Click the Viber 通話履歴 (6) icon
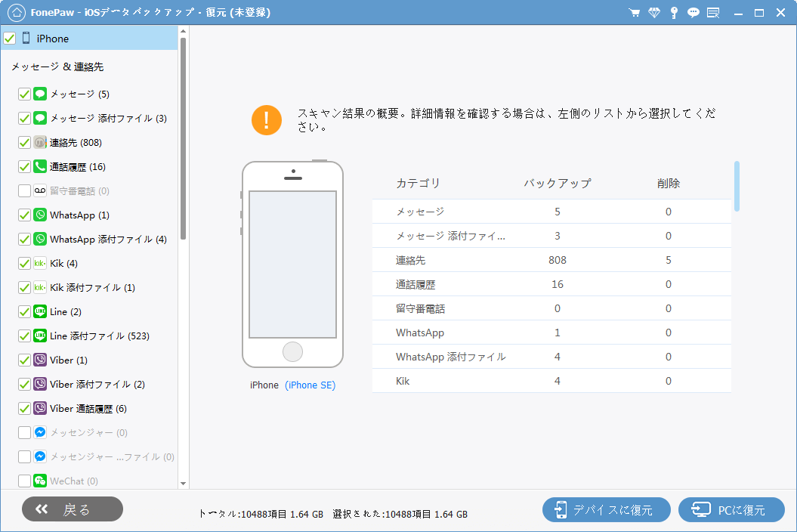This screenshot has width=797, height=532. [40, 408]
